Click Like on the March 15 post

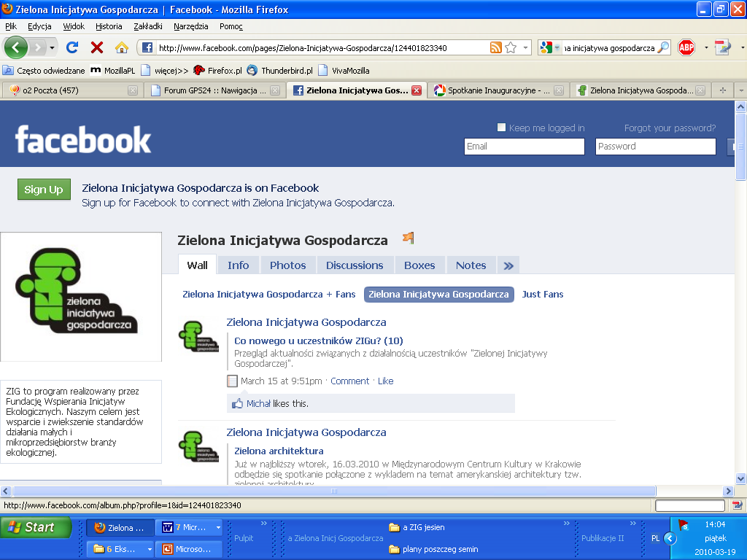coord(385,381)
